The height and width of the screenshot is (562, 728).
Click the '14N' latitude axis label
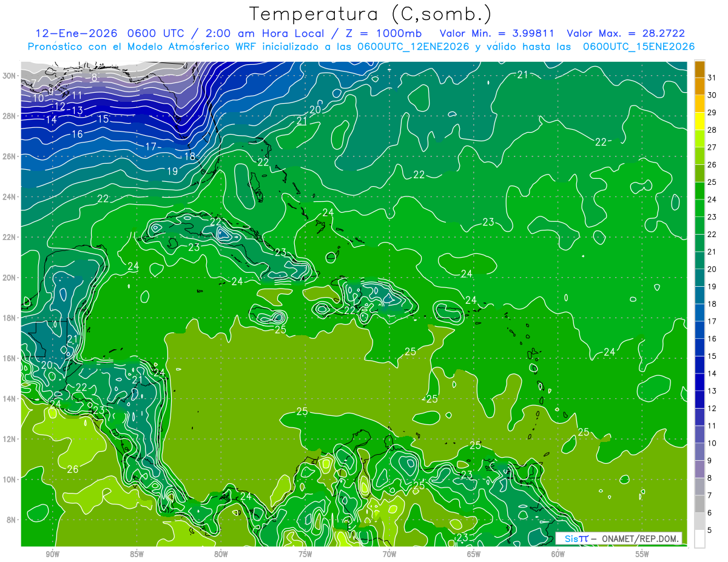pos(10,399)
